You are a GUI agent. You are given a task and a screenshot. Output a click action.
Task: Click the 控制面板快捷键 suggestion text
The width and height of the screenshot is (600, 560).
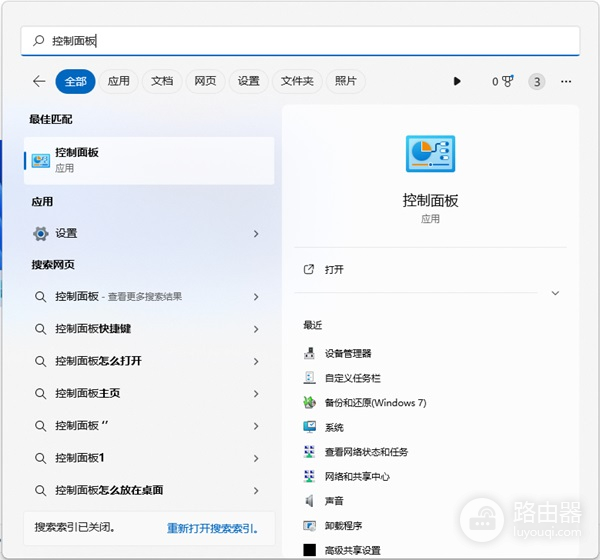coord(93,329)
